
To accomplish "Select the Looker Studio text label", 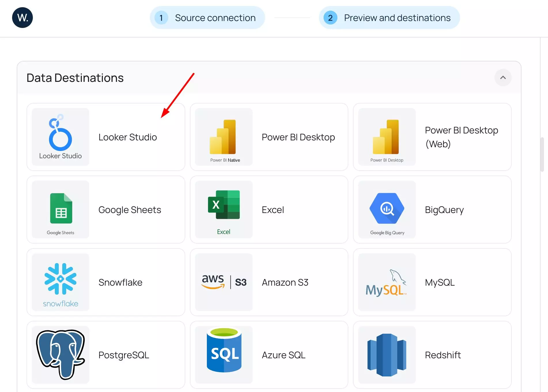I will pos(128,137).
